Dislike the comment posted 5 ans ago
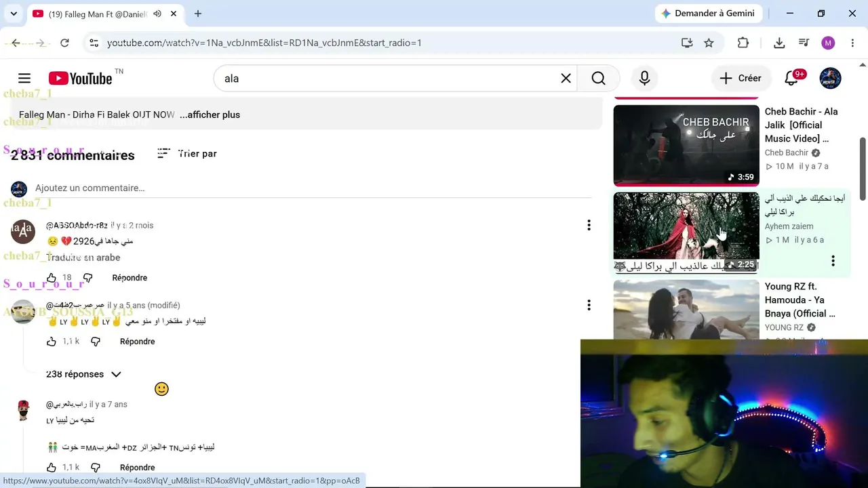The image size is (868, 488). [96, 342]
